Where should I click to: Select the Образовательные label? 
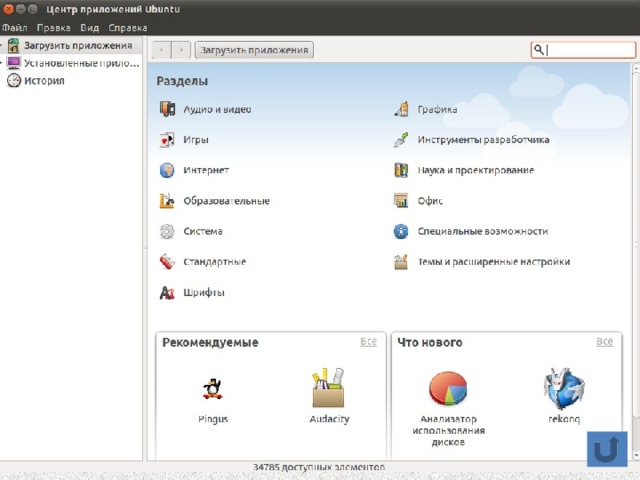coord(227,201)
